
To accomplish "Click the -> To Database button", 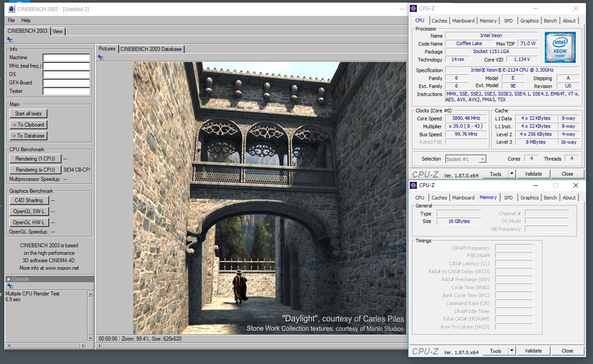I will tap(28, 136).
